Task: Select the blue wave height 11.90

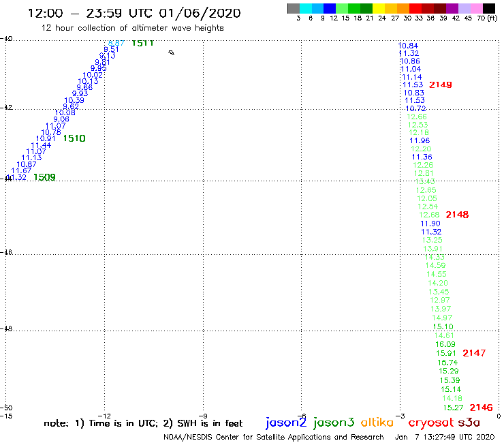Action: (430, 224)
